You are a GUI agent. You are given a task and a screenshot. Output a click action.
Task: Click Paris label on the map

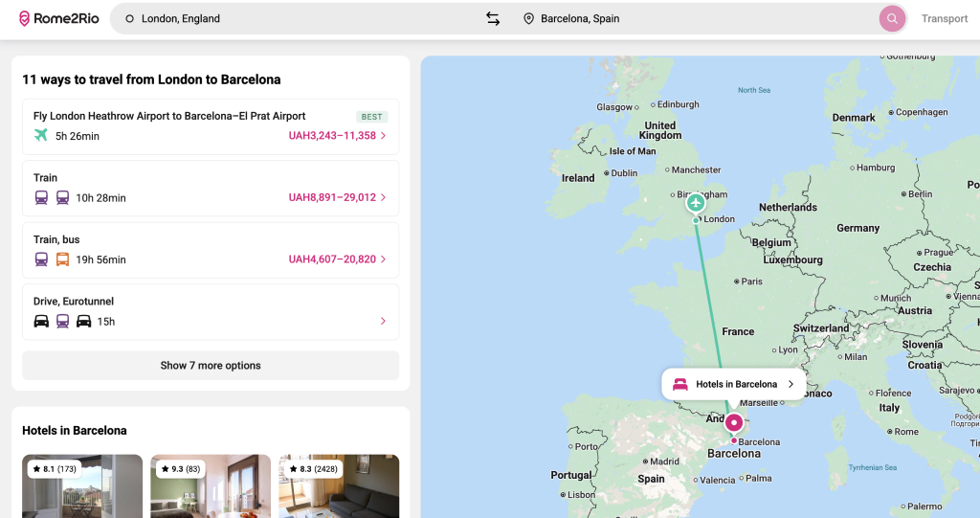[751, 282]
